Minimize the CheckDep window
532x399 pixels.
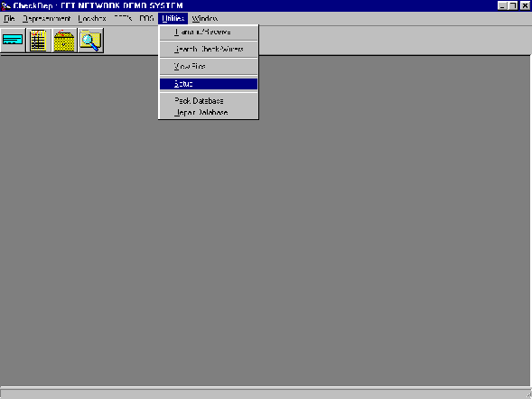click(502, 5)
